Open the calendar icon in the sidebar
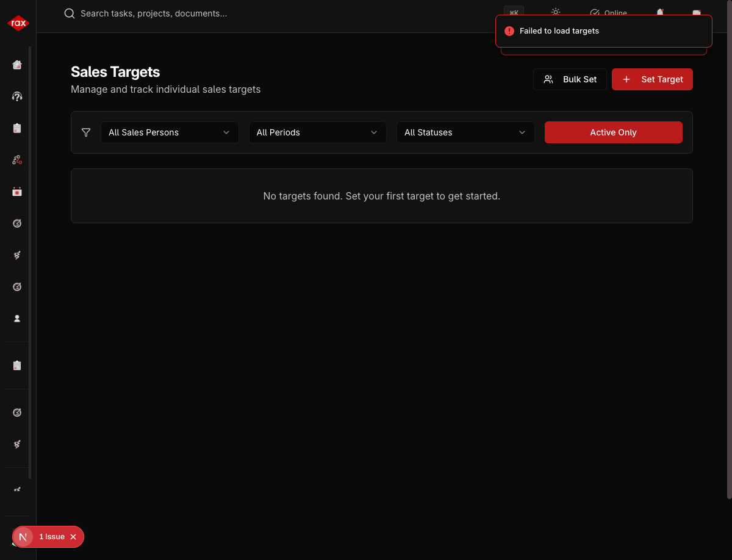732x560 pixels. (16, 191)
